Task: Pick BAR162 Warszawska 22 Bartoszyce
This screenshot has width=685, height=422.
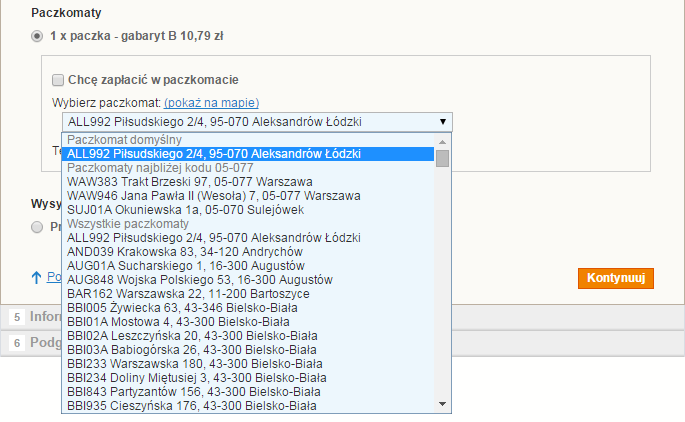Action: point(248,294)
